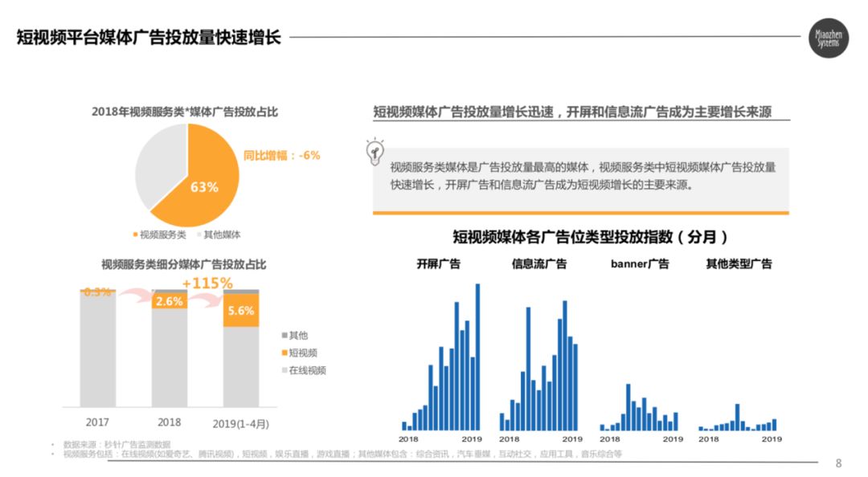The height and width of the screenshot is (477, 868).
Task: Select the heading 视频服务类细分媒体广告投放占比
Action: (x=184, y=264)
